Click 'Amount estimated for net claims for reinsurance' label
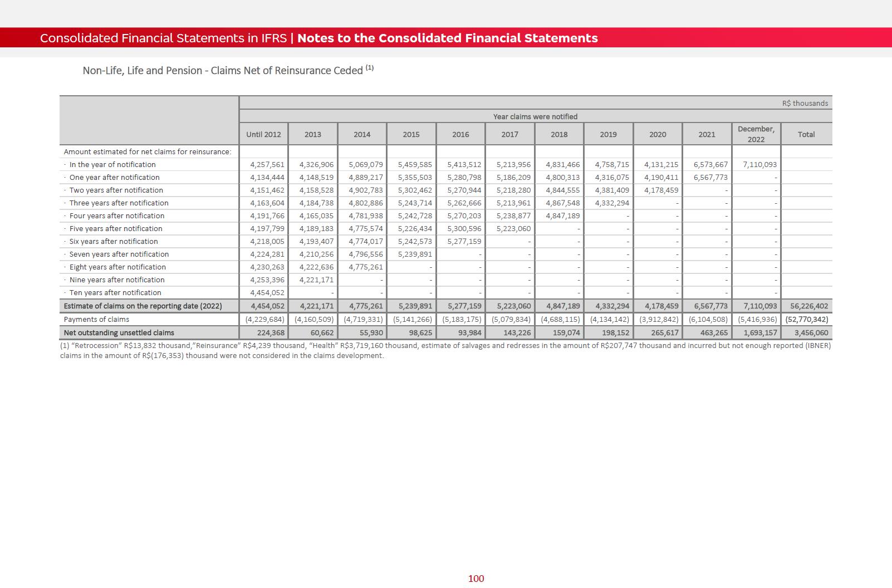Screen dimensions: 892x588 coord(148,151)
